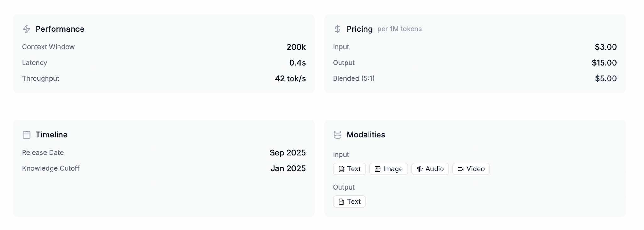
Task: Click the Blended (5:1) price row label
Action: click(354, 78)
